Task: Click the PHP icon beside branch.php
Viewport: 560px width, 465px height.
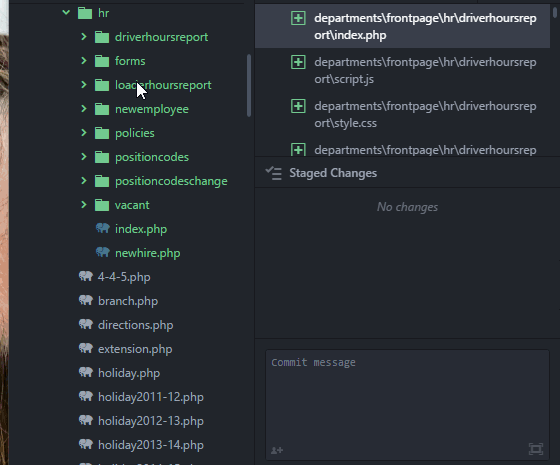Action: click(x=86, y=300)
